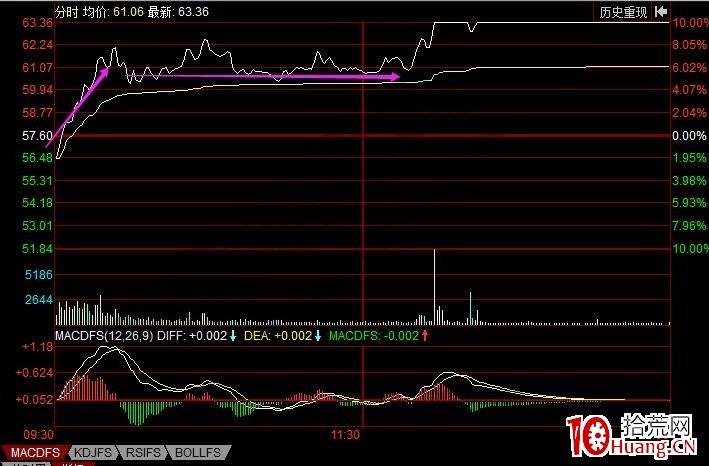Screen dimensions: 709x466
Task: Click the 最新: 63.36 latest price text
Action: pyautogui.click(x=178, y=12)
